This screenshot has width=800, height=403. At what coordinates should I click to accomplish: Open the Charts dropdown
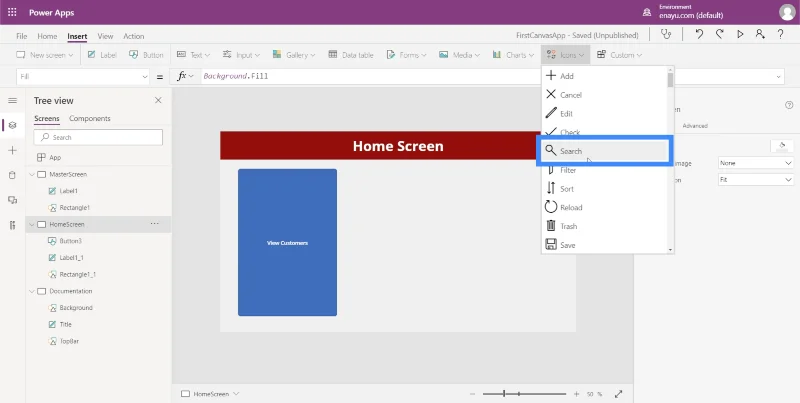(513, 55)
